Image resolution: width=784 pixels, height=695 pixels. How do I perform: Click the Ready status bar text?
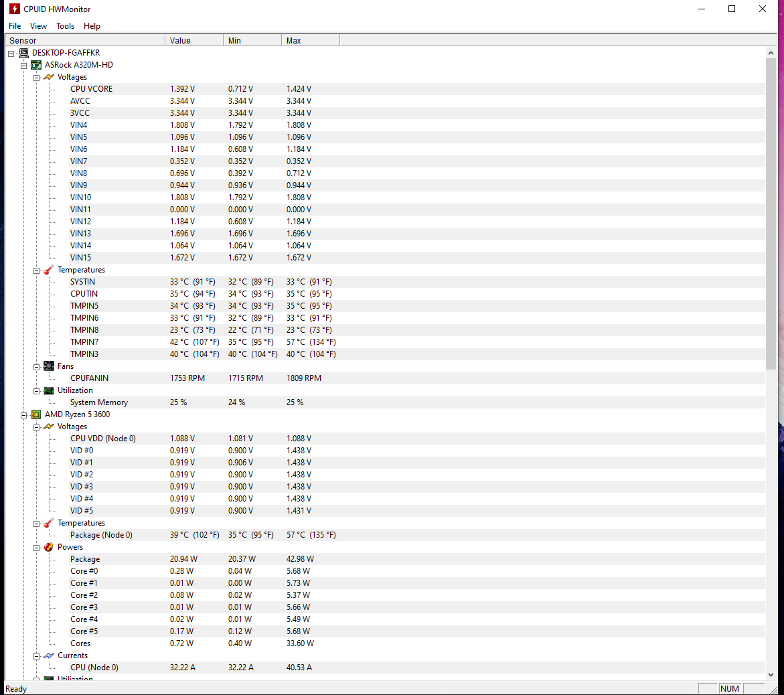[x=16, y=689]
